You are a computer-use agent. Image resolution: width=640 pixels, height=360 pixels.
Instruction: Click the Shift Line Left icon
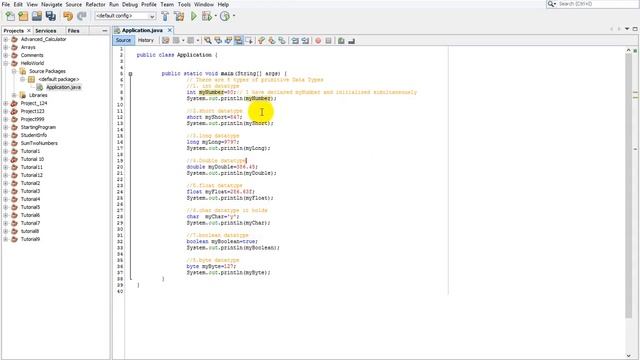click(x=295, y=40)
